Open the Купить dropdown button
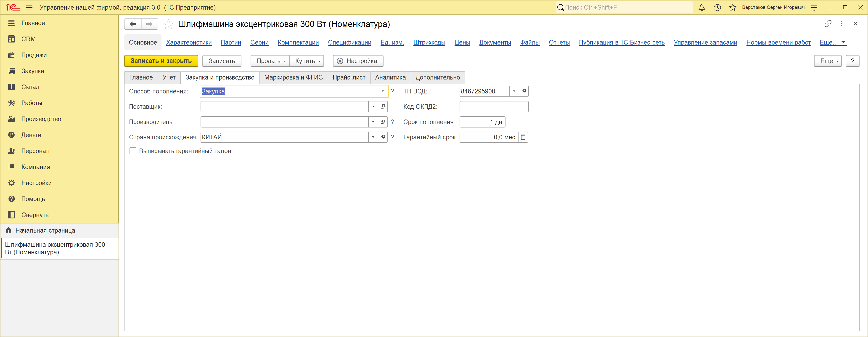This screenshot has width=868, height=337. (x=307, y=61)
